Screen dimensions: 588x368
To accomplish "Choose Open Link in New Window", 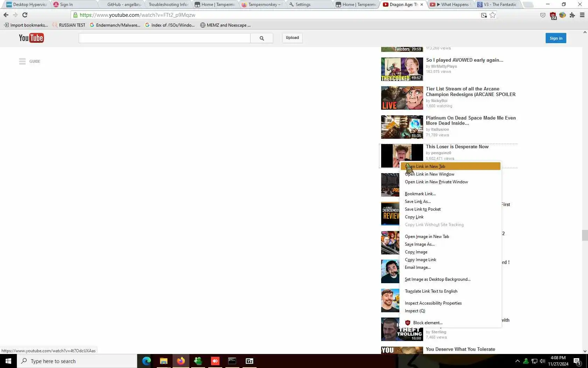I will point(450,174).
